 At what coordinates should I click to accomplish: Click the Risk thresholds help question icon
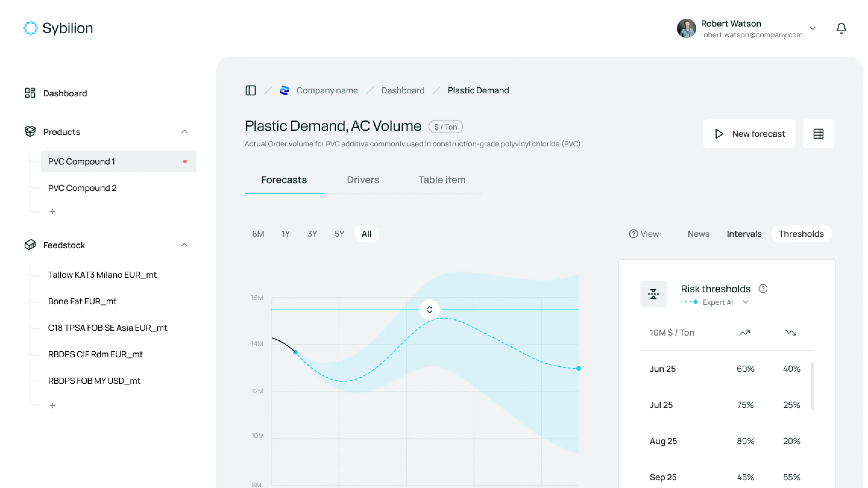(x=763, y=289)
